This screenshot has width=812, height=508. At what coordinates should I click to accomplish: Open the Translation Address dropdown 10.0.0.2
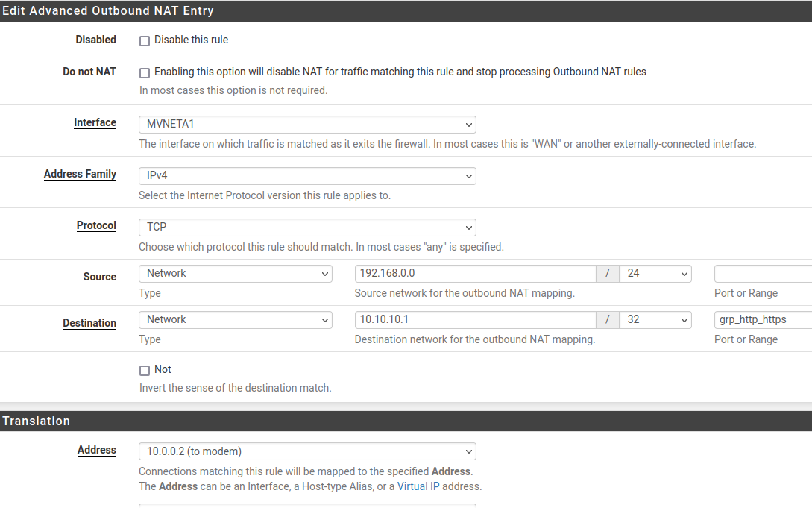pyautogui.click(x=307, y=451)
